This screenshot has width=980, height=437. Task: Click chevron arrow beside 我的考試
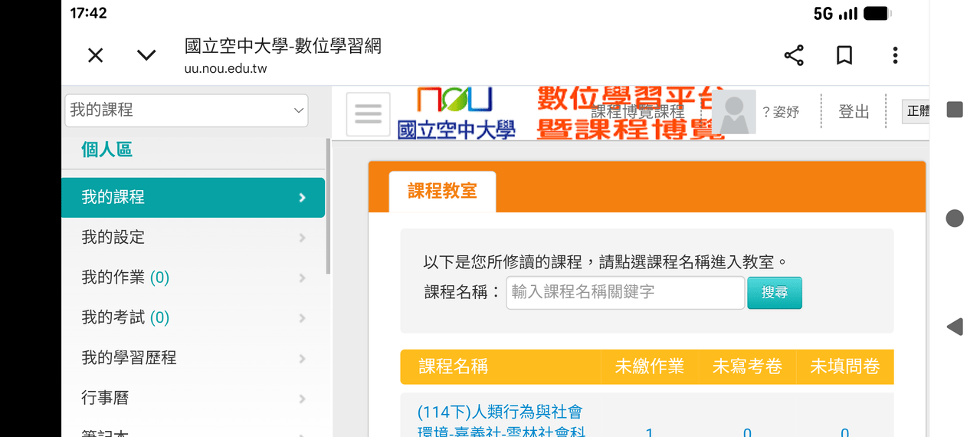click(302, 318)
